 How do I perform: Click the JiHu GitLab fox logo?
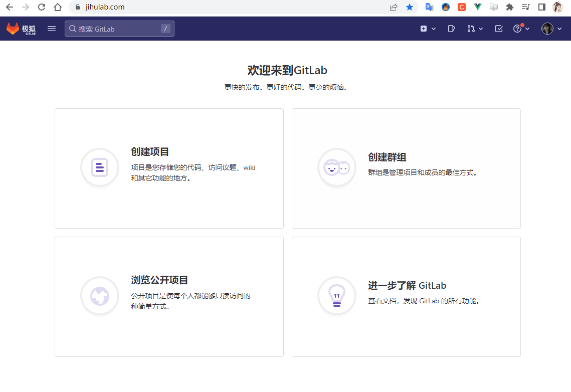(x=21, y=29)
